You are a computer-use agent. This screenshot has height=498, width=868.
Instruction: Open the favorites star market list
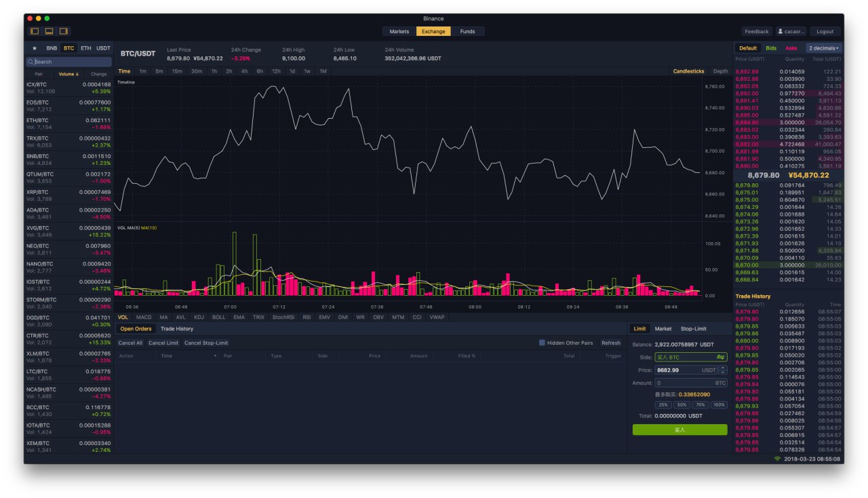[x=35, y=48]
